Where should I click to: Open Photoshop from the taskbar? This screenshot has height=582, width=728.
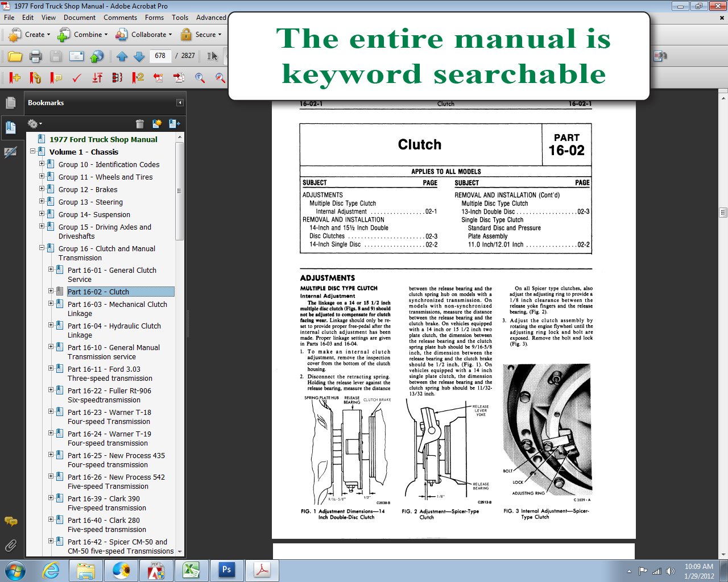pyautogui.click(x=226, y=570)
